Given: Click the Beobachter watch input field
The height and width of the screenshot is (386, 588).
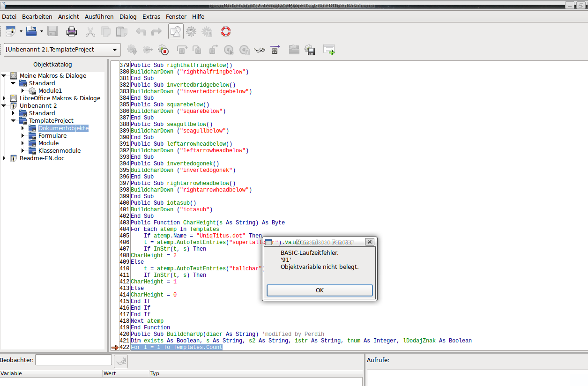Looking at the screenshot, I should tap(74, 360).
